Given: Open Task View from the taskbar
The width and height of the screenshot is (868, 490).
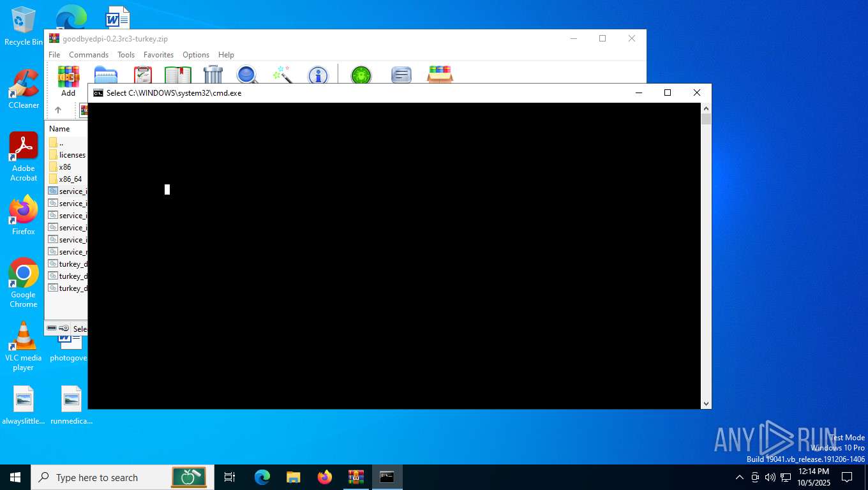Looking at the screenshot, I should click(230, 477).
